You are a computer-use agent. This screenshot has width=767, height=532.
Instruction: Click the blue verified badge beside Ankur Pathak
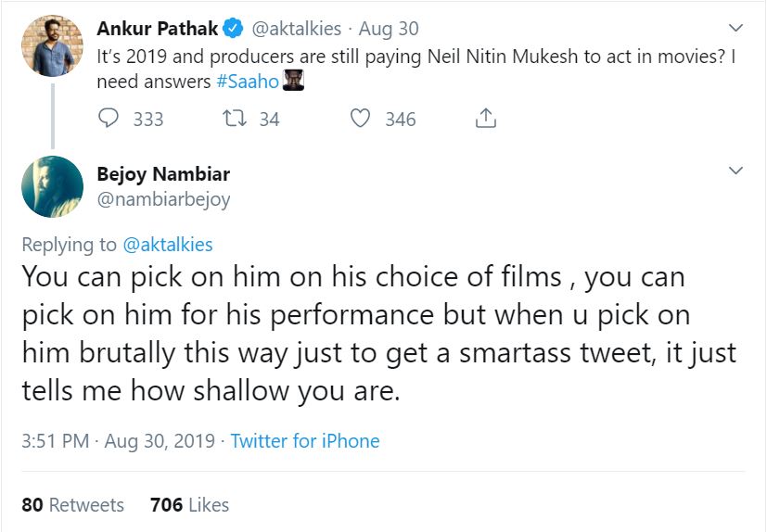point(236,29)
